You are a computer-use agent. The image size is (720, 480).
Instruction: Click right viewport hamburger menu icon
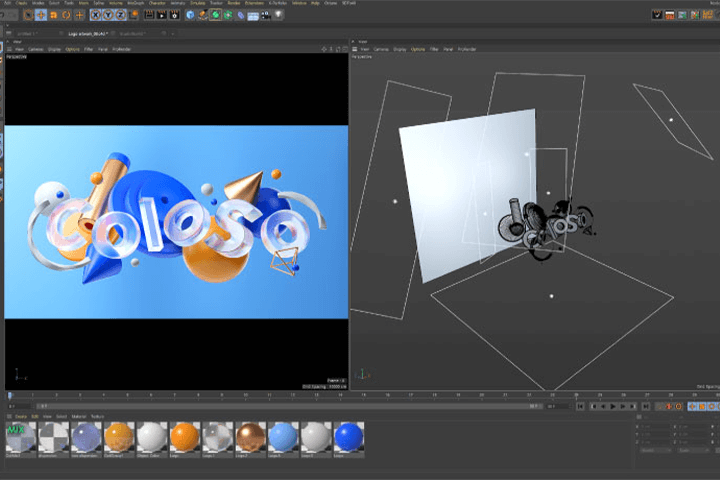(x=354, y=49)
